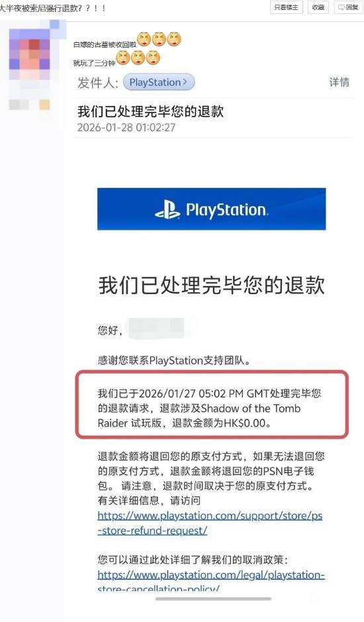Click the middle angry emoji in the first text line
Viewport: 364px width, 622px height.
[x=159, y=39]
